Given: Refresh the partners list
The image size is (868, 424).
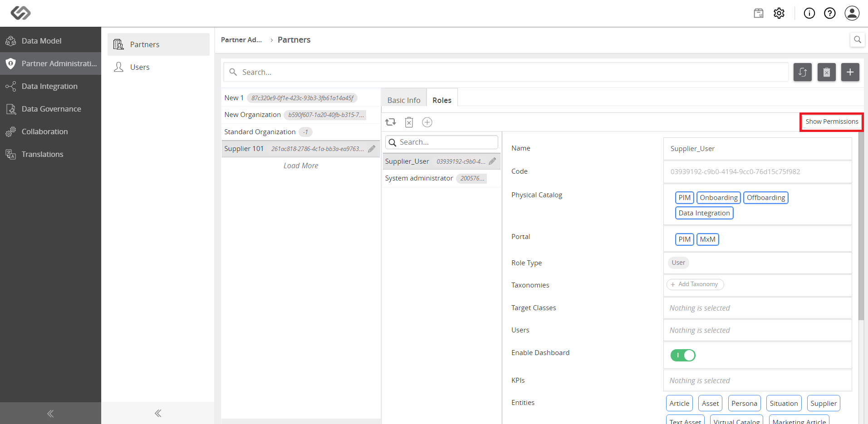Looking at the screenshot, I should click(x=803, y=72).
